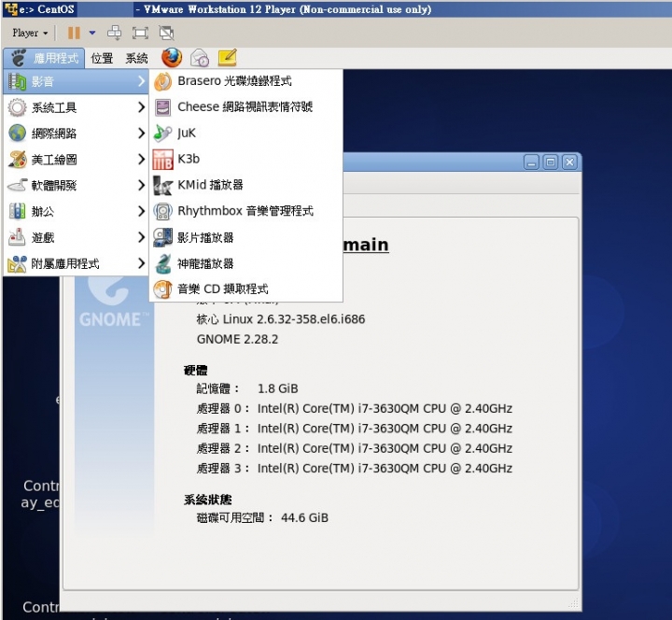Screen dimensions: 672x620
Task: Click the 辦公 office icon
Action: point(17,211)
